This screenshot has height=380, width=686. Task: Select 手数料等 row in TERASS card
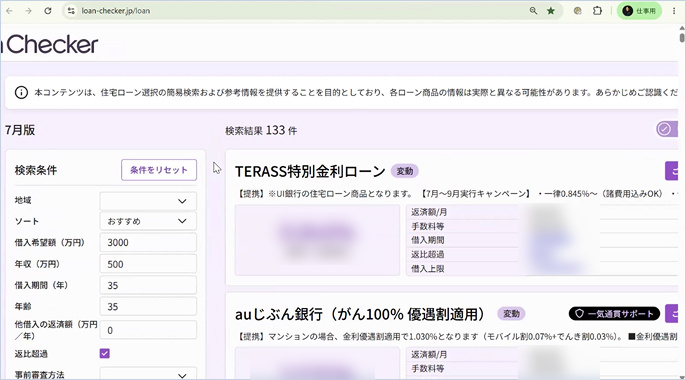tap(542, 226)
